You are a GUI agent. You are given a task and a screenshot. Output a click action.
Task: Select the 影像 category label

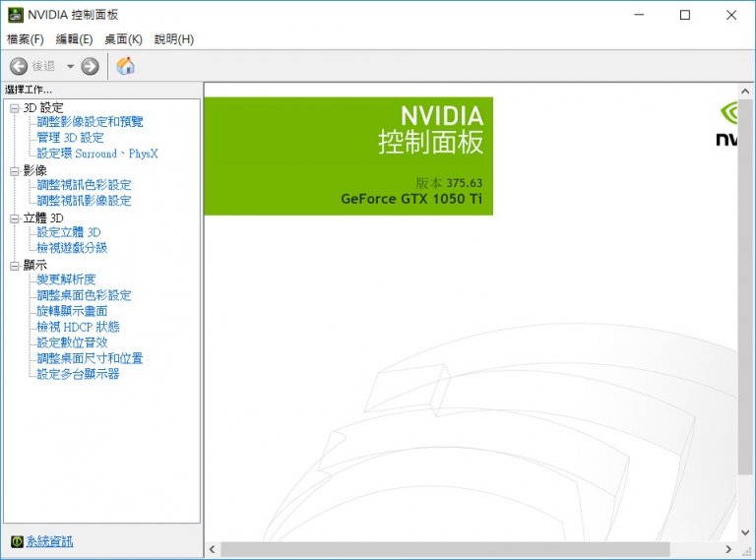tap(35, 170)
